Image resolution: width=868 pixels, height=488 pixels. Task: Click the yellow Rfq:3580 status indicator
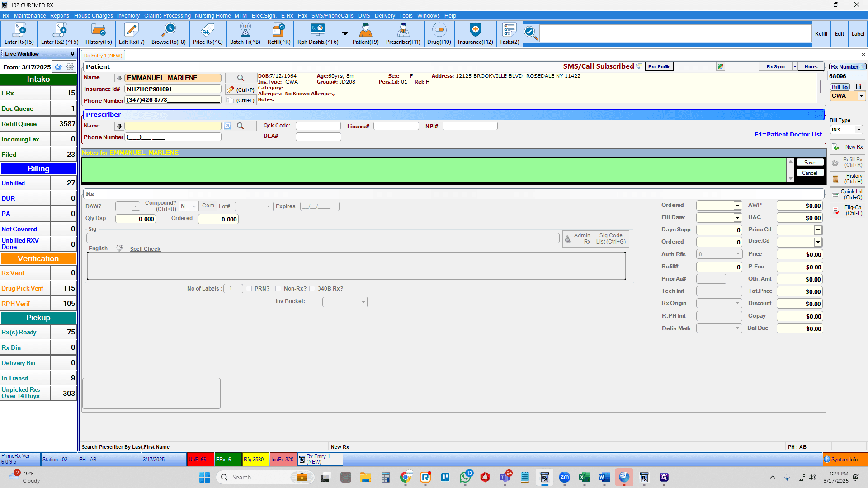coord(255,460)
